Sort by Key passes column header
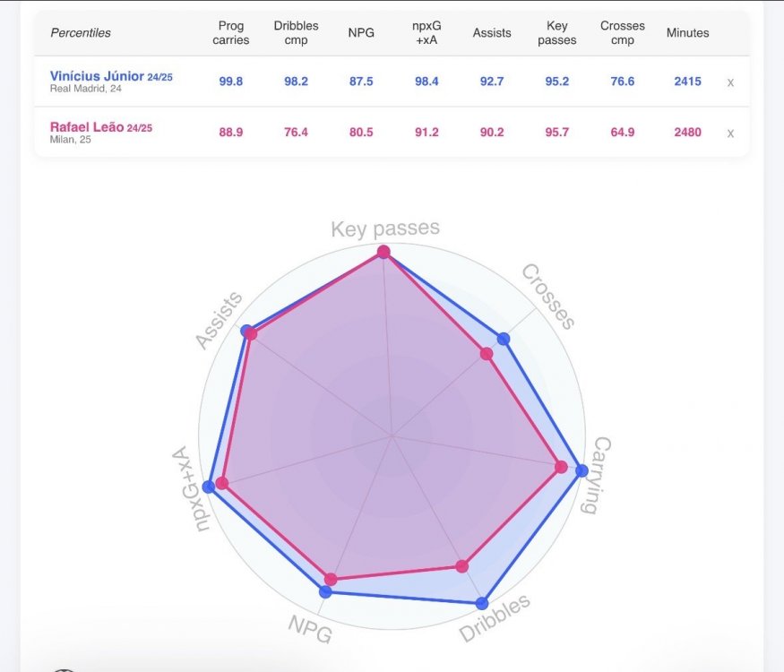The height and width of the screenshot is (672, 784). 557,33
